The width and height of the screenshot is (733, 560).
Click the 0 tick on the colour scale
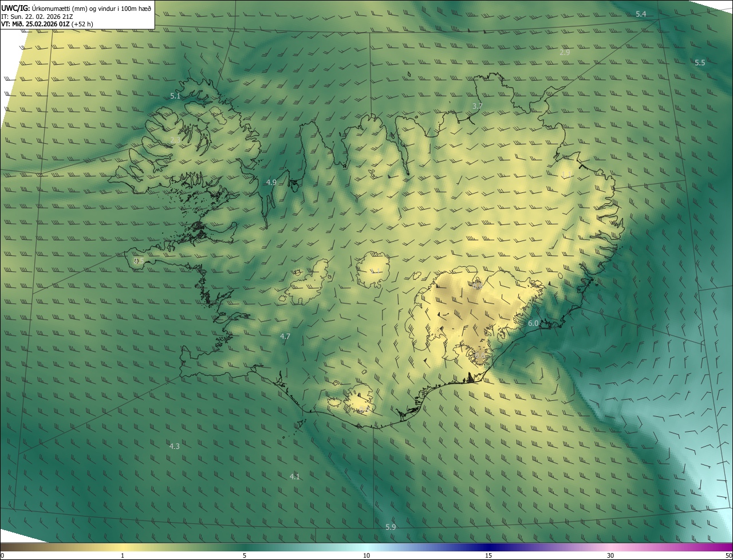click(2, 555)
